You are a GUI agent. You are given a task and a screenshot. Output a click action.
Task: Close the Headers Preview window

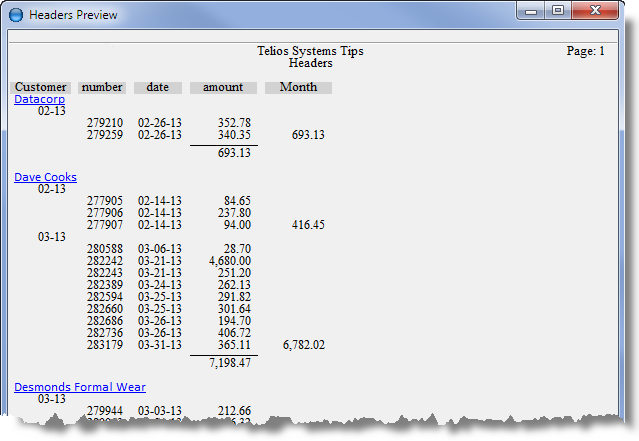pos(596,11)
